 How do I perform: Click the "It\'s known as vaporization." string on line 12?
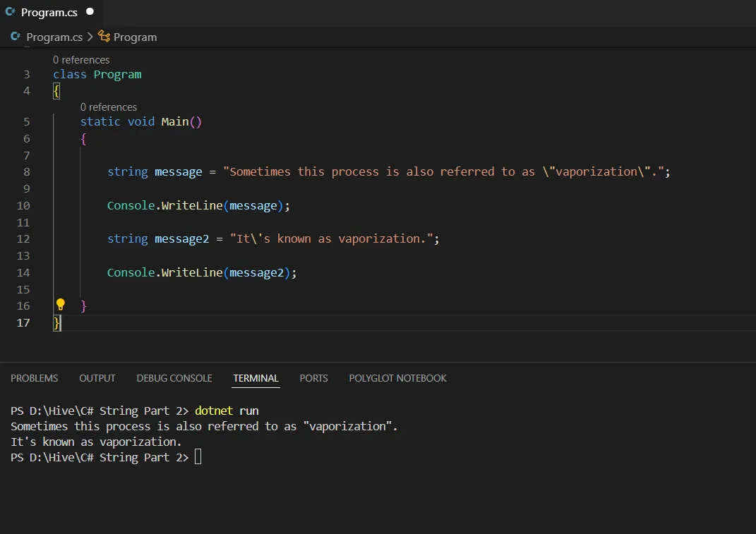coord(331,238)
